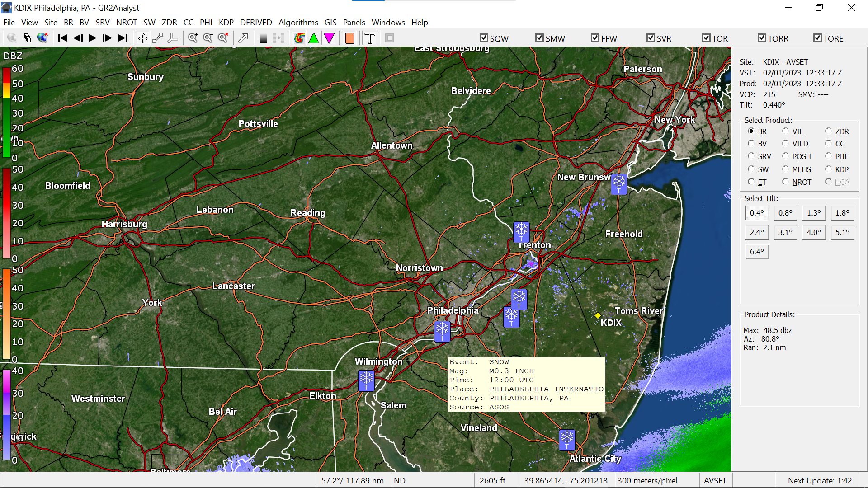Step back one radar frame
868x488 pixels.
78,38
